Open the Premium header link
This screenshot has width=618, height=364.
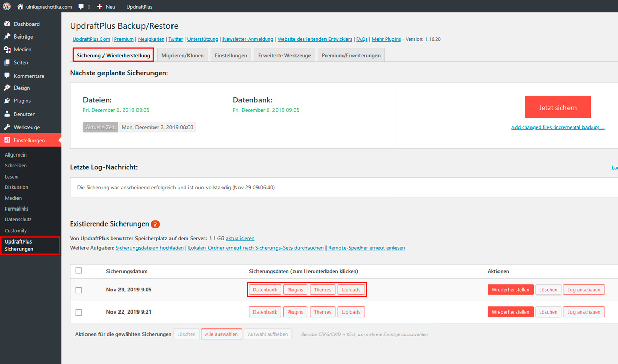point(124,39)
